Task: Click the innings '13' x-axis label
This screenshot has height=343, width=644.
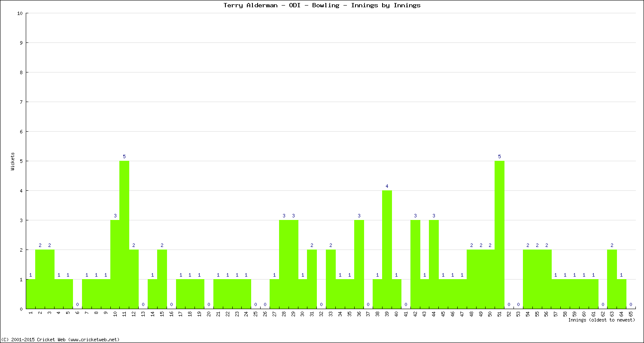Action: click(143, 314)
